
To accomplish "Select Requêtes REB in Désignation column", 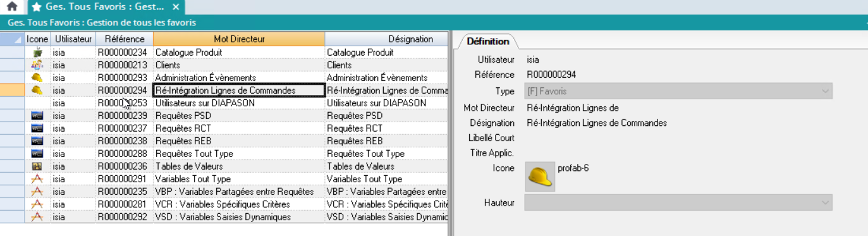I will (386, 141).
